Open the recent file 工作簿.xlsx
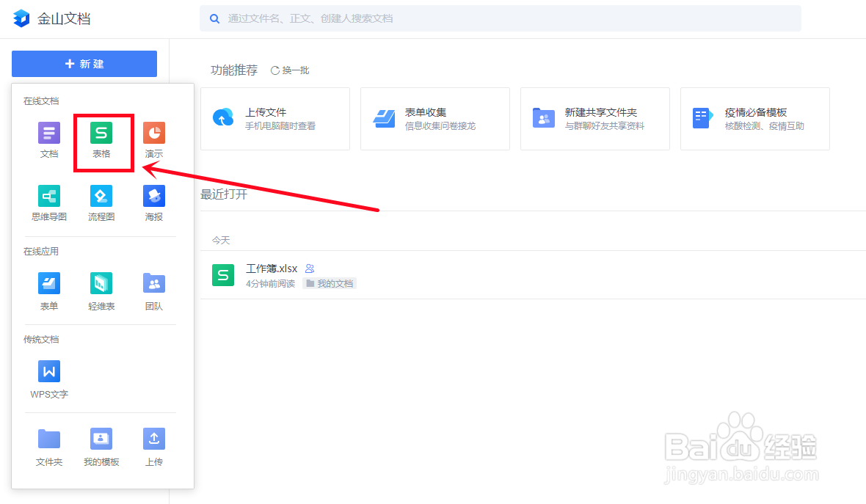This screenshot has height=504, width=866. 272,269
